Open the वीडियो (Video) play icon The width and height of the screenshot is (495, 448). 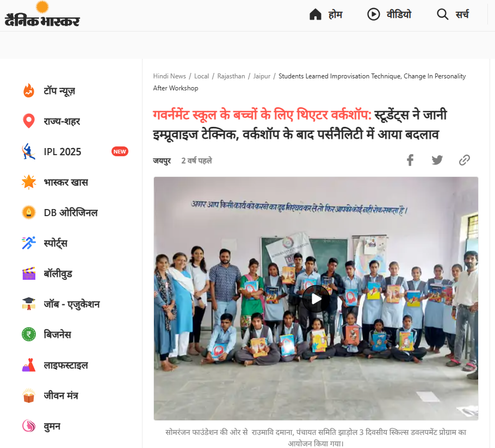pos(374,15)
